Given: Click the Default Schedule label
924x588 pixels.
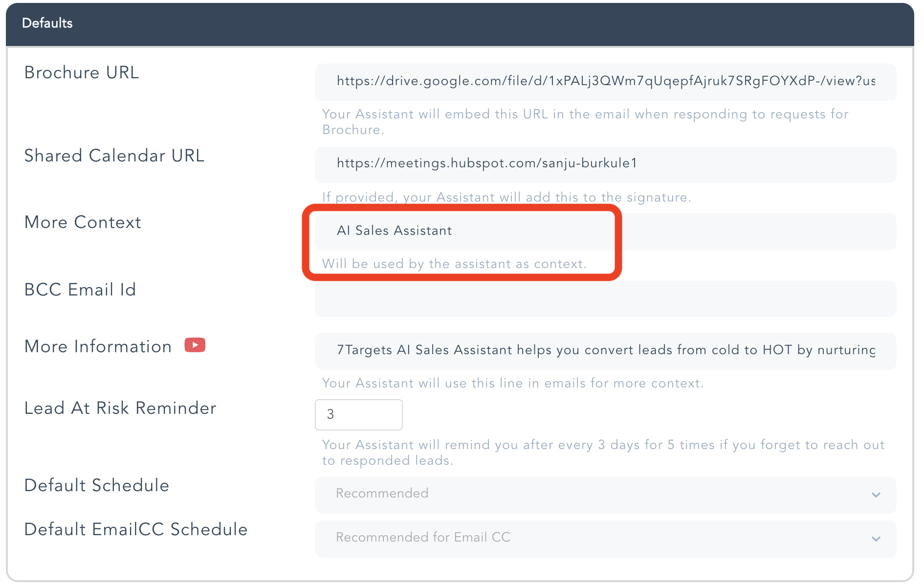Looking at the screenshot, I should [x=97, y=486].
